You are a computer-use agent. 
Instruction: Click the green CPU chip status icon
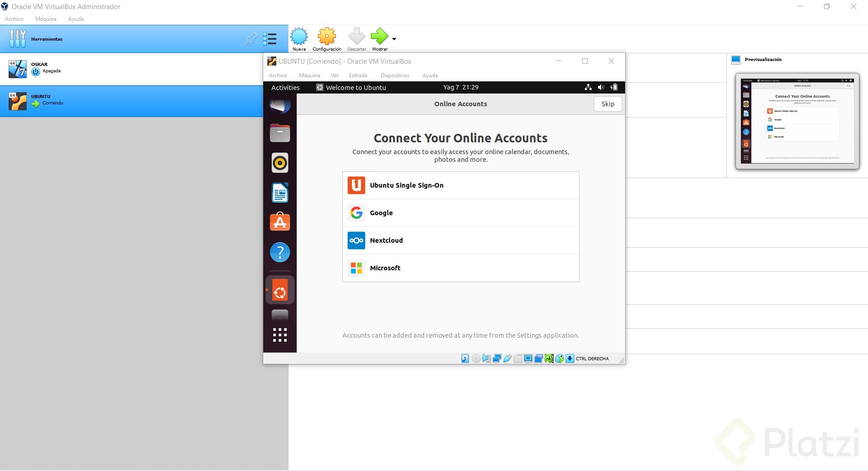[x=549, y=358]
